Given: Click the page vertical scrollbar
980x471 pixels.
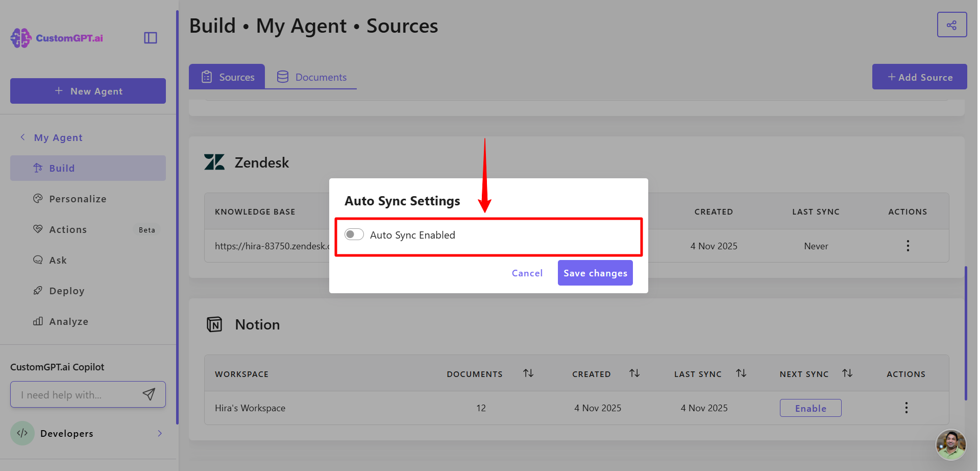Looking at the screenshot, I should [x=966, y=333].
